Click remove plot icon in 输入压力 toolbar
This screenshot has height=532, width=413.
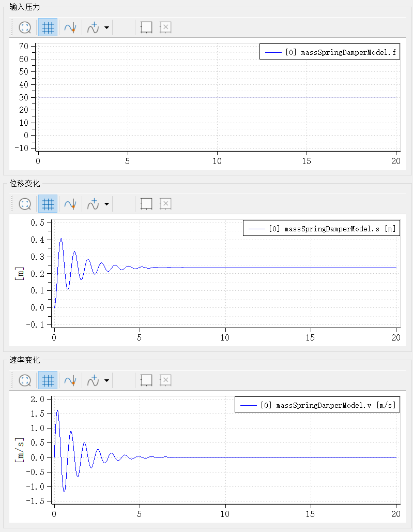pyautogui.click(x=165, y=27)
